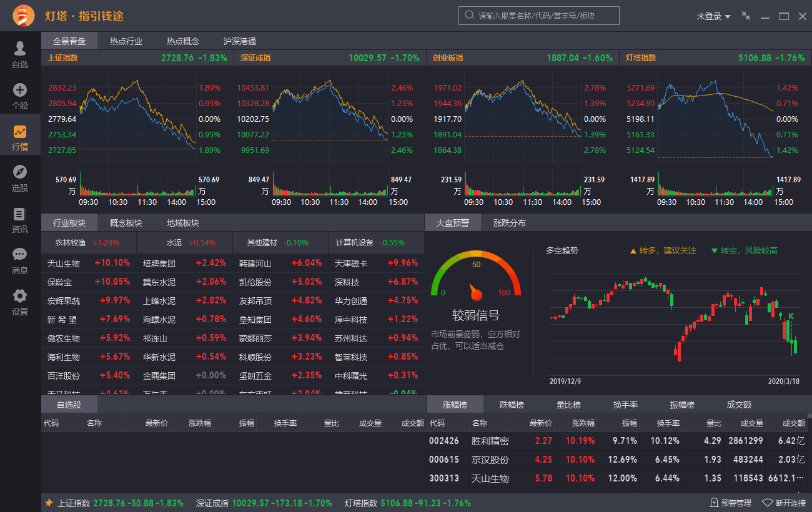This screenshot has width=812, height=512.
Task: Open 个股 plus sidebar icon
Action: (20, 96)
